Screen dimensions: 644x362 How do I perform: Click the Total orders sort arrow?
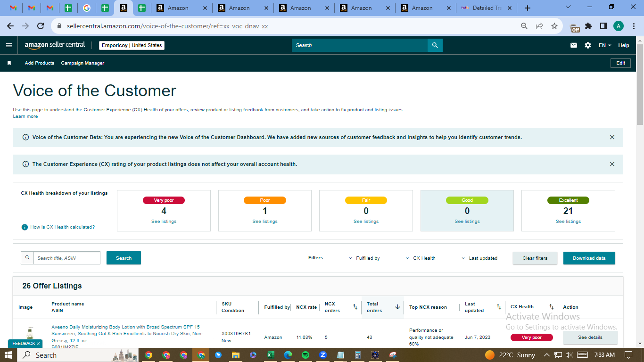(x=397, y=307)
